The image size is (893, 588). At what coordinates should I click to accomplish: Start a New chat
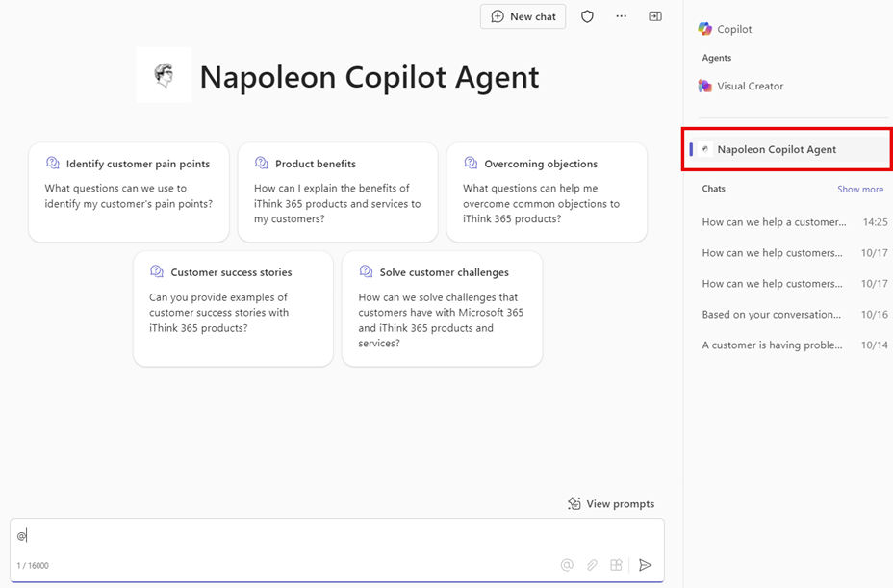click(x=523, y=16)
